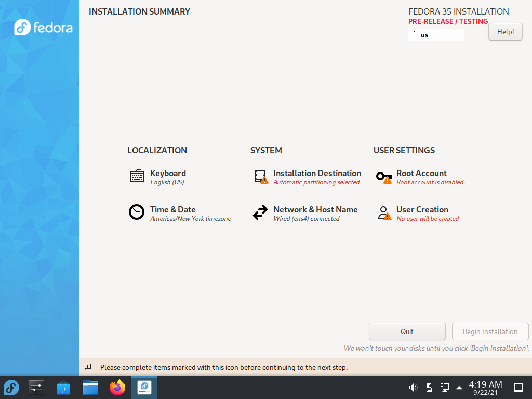Click the Begin Installation button
Viewport: 532px width, 399px height.
pyautogui.click(x=490, y=331)
